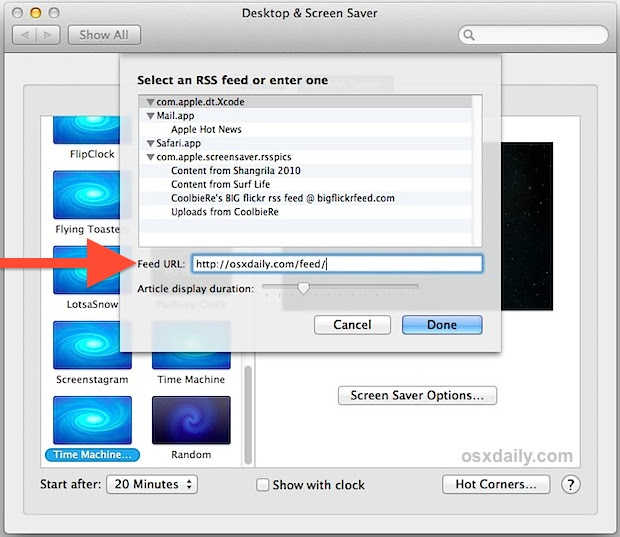620x537 pixels.
Task: Enable Show with clock checkbox
Action: (262, 485)
